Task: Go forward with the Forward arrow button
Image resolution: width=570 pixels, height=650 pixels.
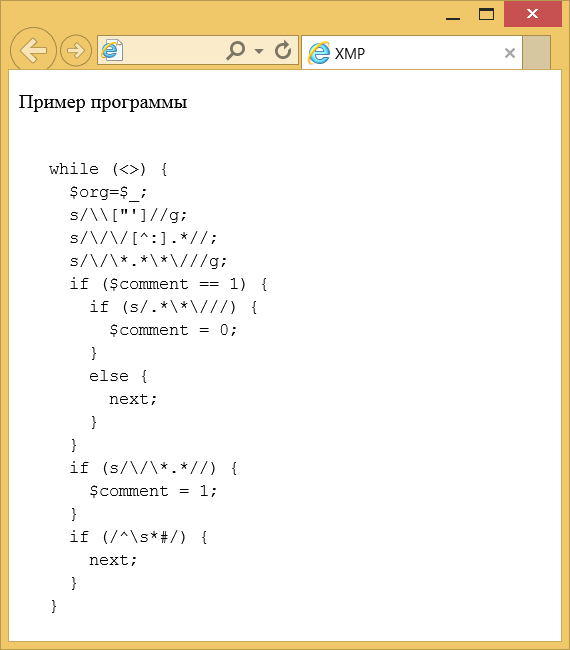Action: click(76, 51)
